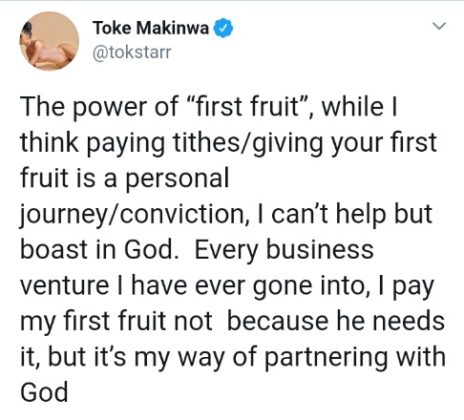Open the Toke Makinwa display name

click(x=151, y=28)
